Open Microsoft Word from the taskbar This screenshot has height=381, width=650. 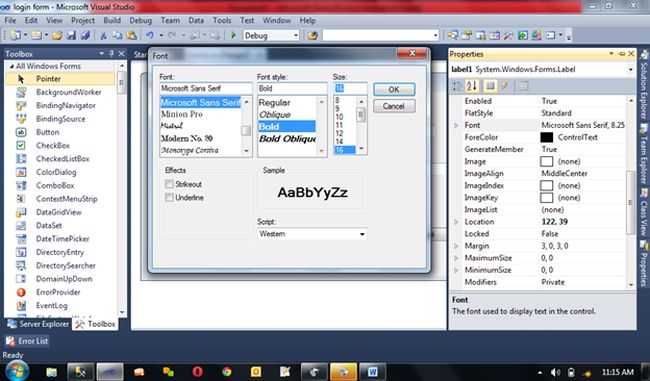click(372, 372)
